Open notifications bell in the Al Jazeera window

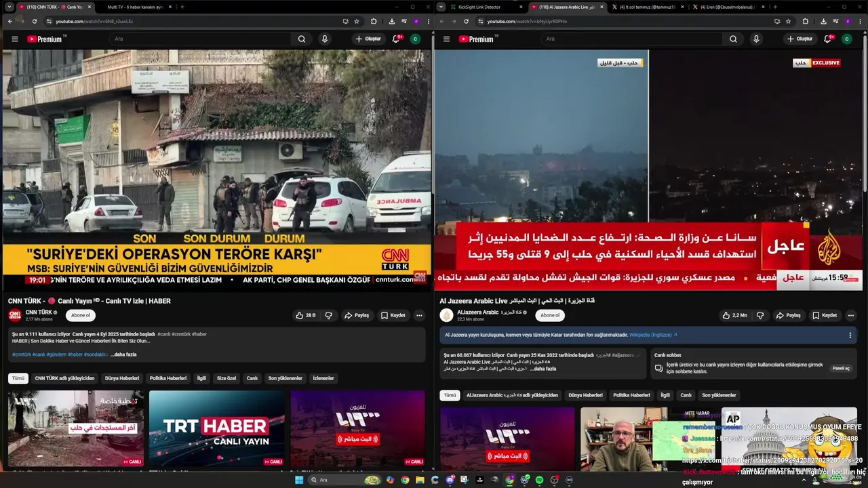(827, 39)
